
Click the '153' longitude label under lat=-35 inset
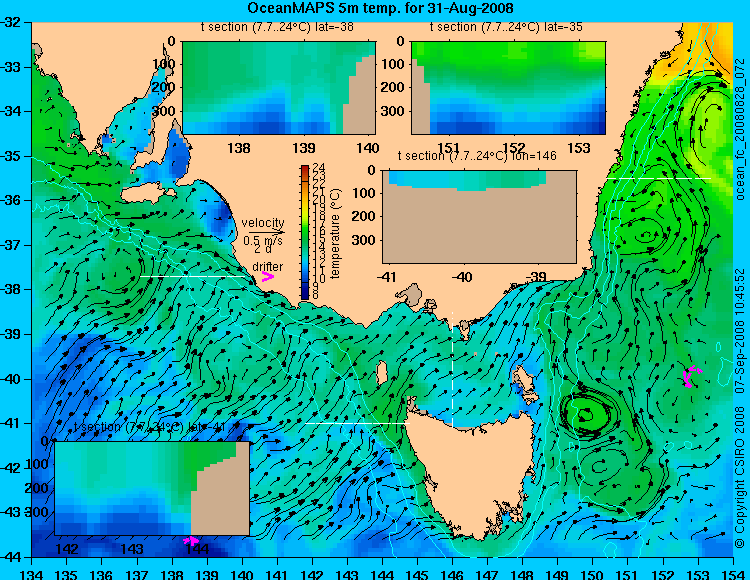click(x=579, y=148)
